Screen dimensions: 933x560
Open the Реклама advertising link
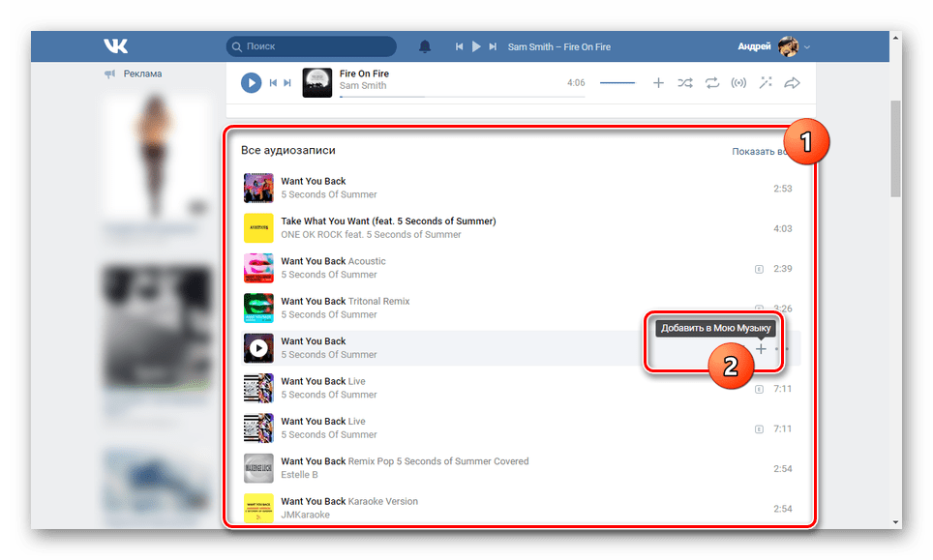point(143,74)
